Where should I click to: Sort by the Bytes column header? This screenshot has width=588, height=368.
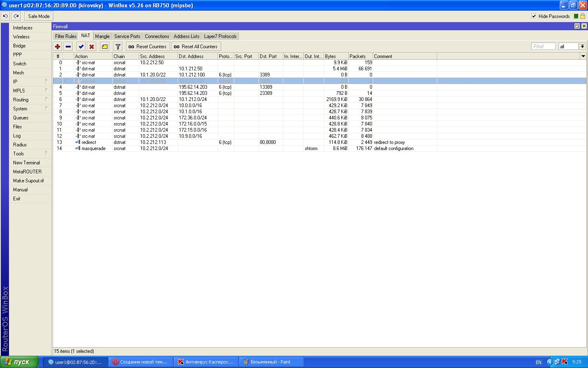[x=336, y=56]
